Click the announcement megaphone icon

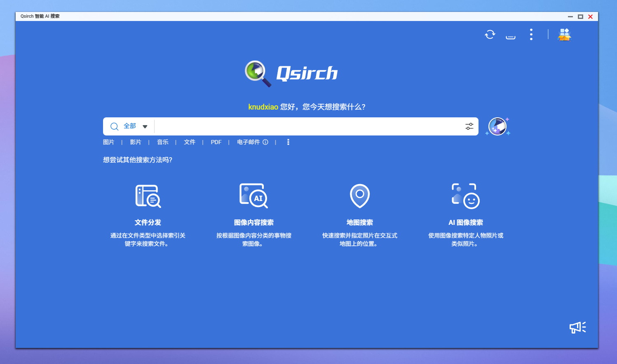(x=577, y=327)
